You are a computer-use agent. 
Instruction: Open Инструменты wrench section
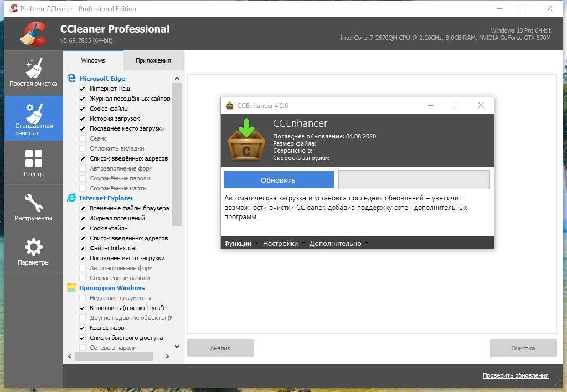click(x=33, y=207)
